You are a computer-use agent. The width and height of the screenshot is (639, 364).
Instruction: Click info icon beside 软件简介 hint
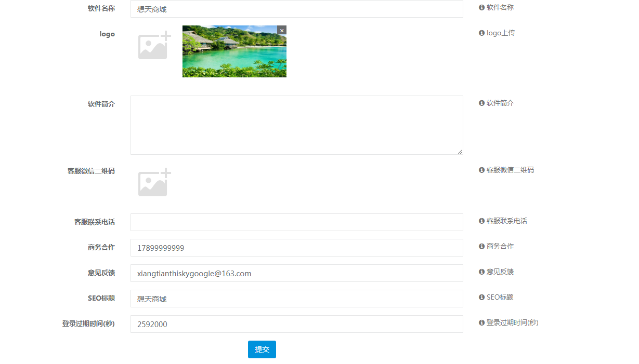click(x=481, y=103)
